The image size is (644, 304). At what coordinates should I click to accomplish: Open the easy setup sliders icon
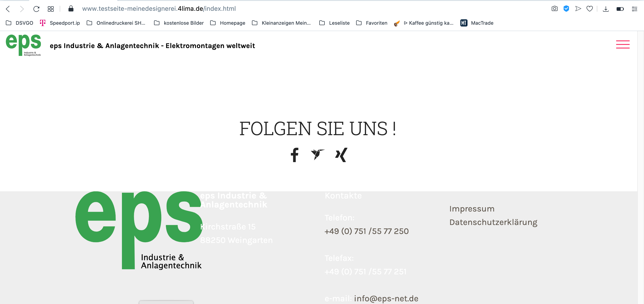tap(634, 9)
